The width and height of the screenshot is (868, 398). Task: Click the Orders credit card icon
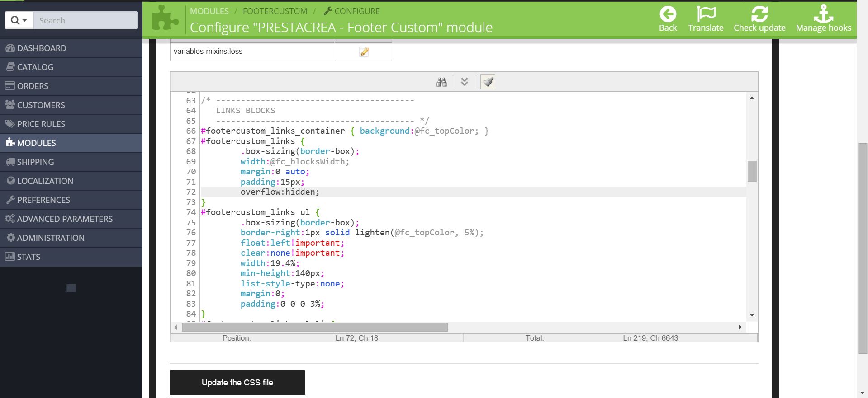pos(10,86)
